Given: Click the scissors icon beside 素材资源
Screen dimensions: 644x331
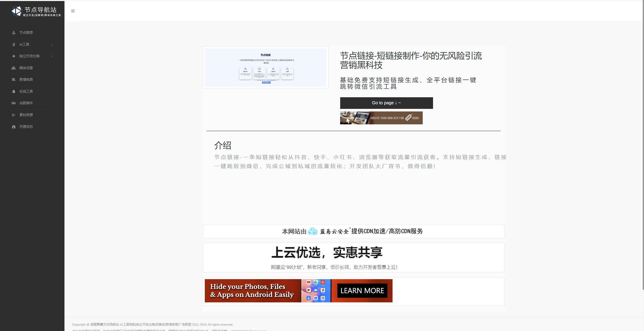Looking at the screenshot, I should click(x=14, y=115).
